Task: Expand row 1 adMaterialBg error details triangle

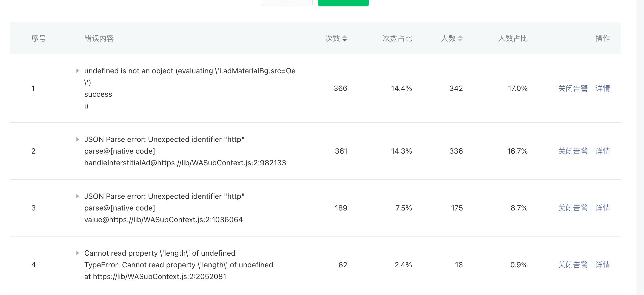Action: point(78,71)
